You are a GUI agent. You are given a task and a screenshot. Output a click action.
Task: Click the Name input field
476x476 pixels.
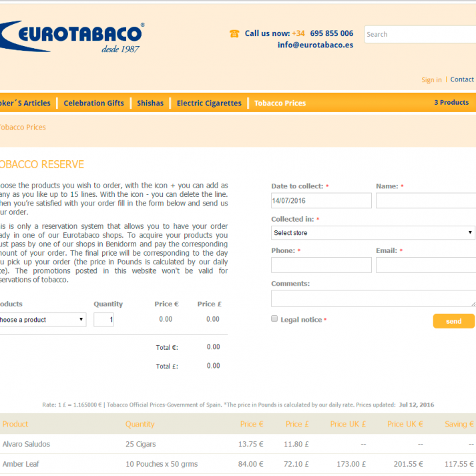[x=426, y=201]
